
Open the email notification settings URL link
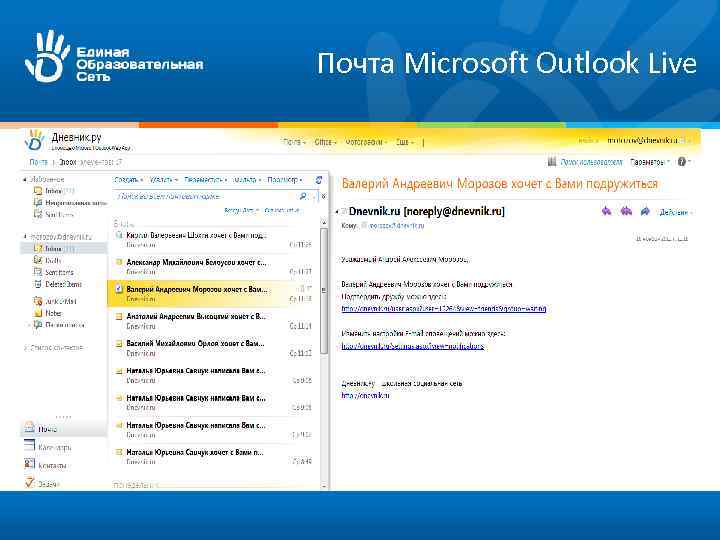(413, 346)
